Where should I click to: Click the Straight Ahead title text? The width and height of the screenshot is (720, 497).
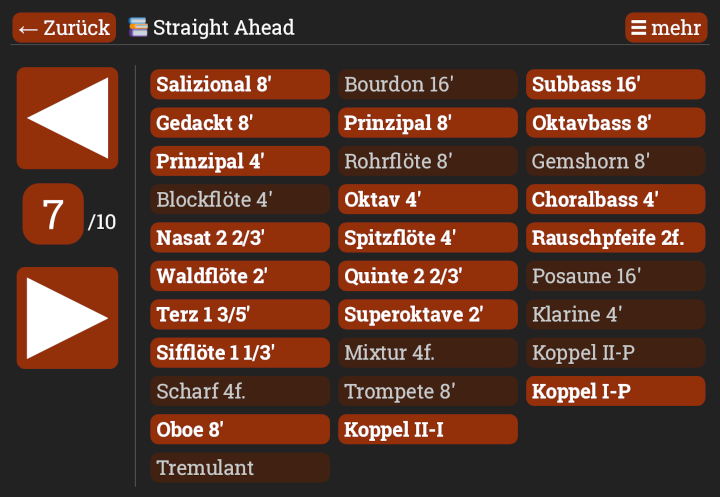(x=224, y=28)
